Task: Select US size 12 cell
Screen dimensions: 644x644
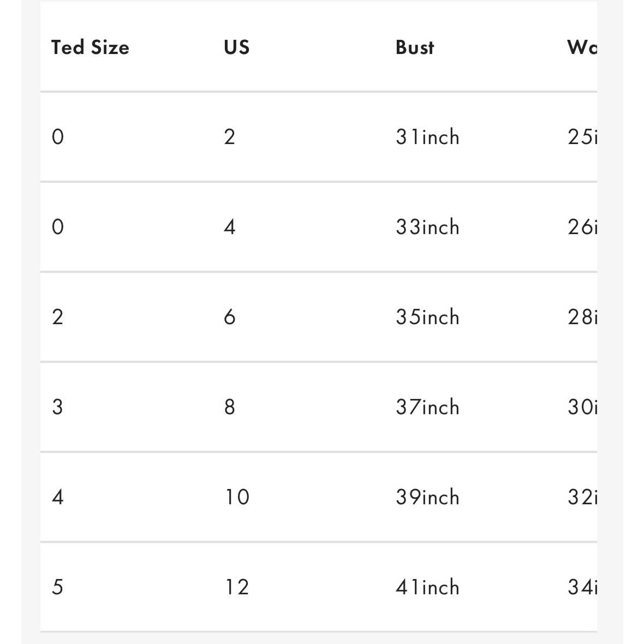Action: [x=237, y=587]
